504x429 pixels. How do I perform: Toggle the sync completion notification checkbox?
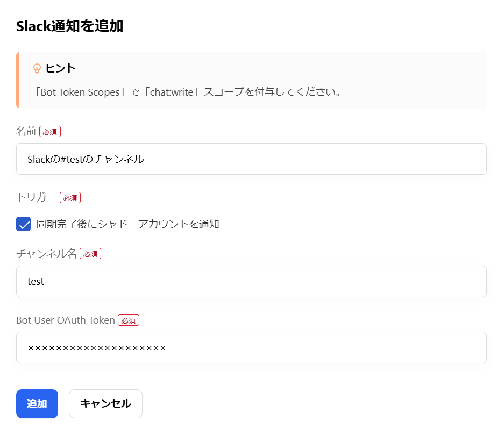[x=23, y=224]
